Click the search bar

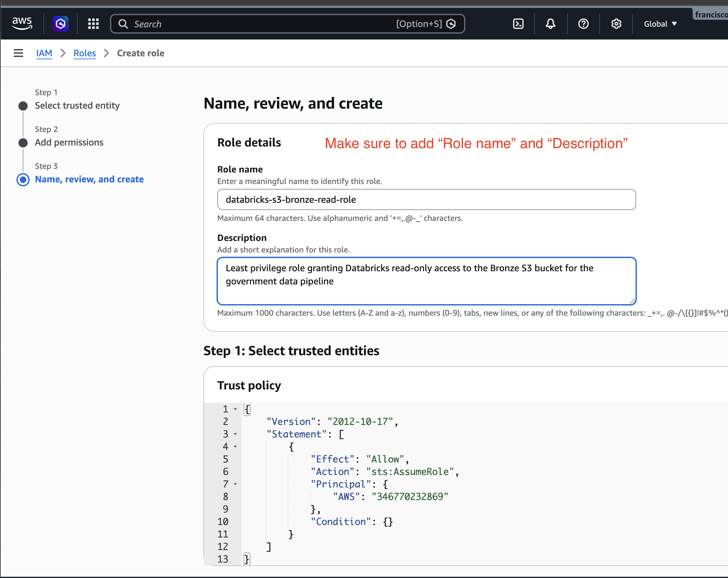(287, 24)
